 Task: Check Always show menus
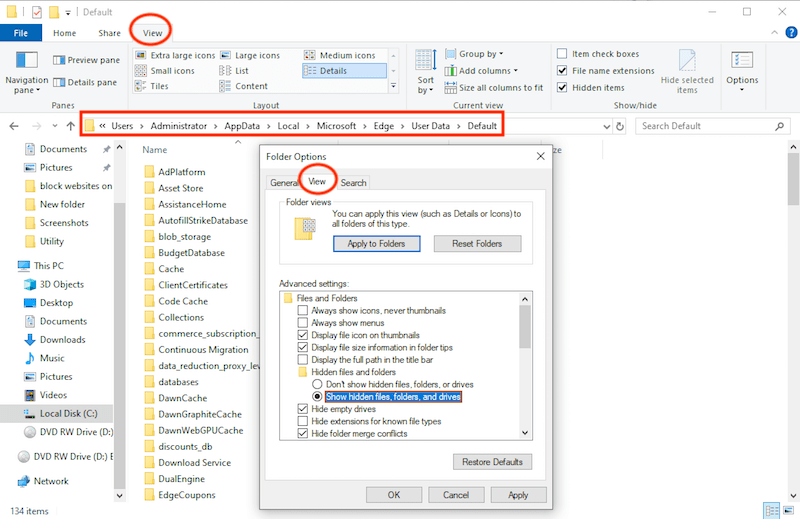[x=303, y=323]
